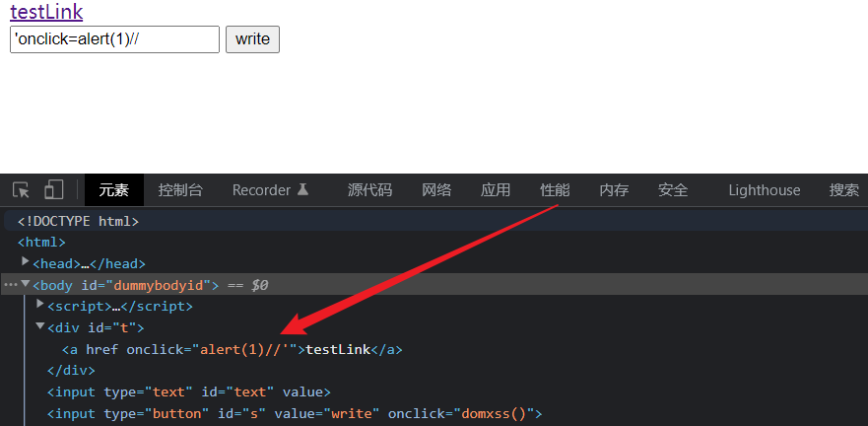Image resolution: width=868 pixels, height=426 pixels.
Task: Collapse the body dummybodyid node
Action: (x=25, y=284)
